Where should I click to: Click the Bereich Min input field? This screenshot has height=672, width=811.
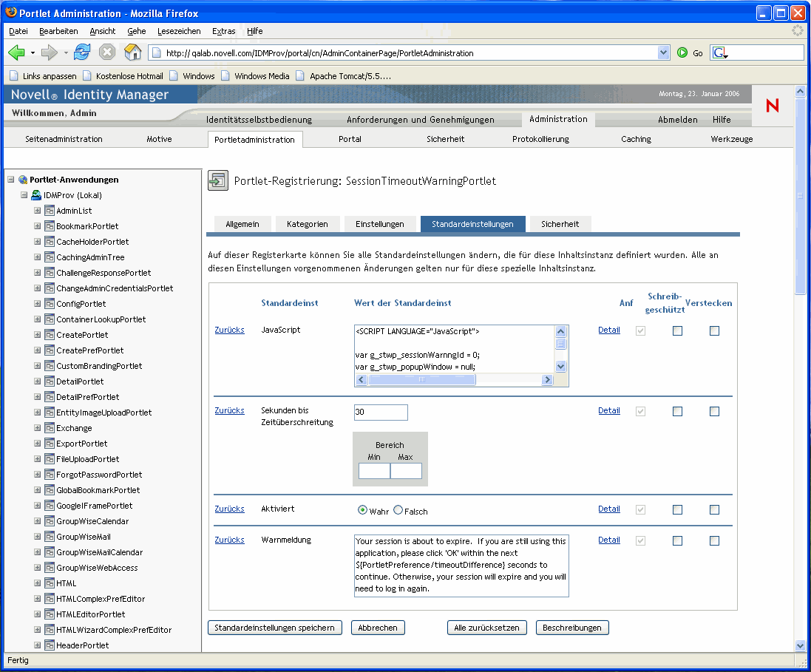375,471
